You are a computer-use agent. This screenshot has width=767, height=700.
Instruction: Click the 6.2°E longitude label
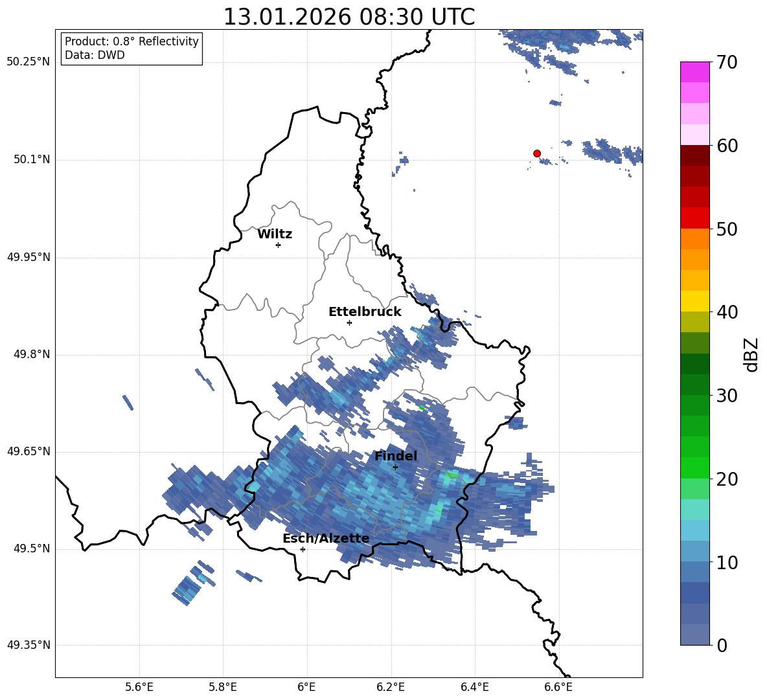coord(391,687)
